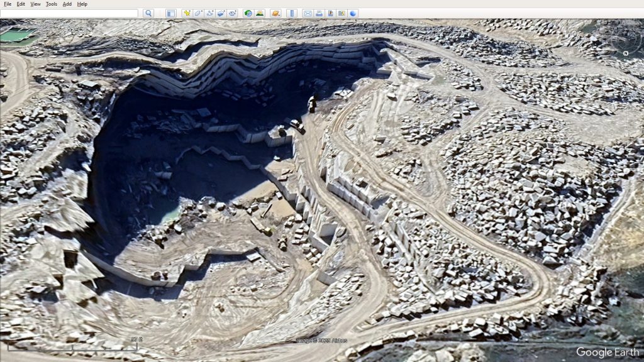Start recording a tour
Image resolution: width=644 pixels, height=362 pixels.
(x=232, y=13)
